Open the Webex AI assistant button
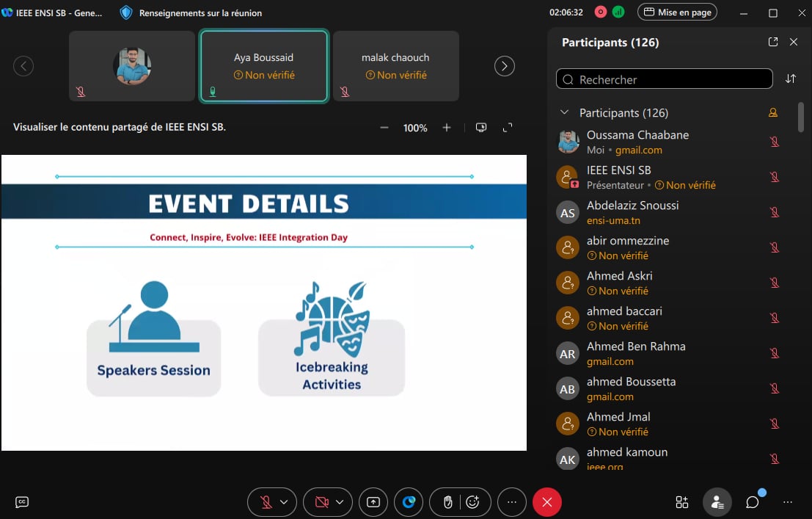The image size is (812, 519). (409, 502)
